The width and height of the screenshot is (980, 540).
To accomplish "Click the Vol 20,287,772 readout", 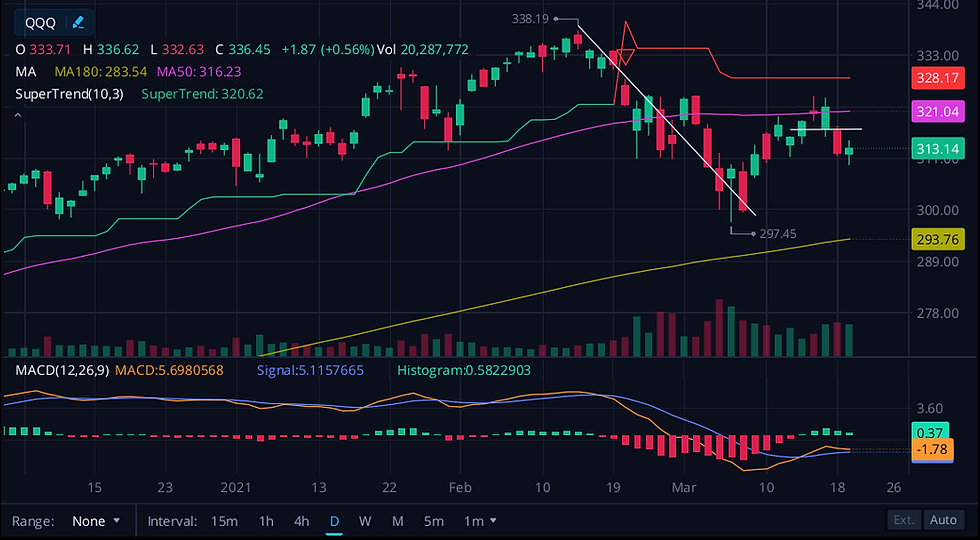I will point(422,49).
